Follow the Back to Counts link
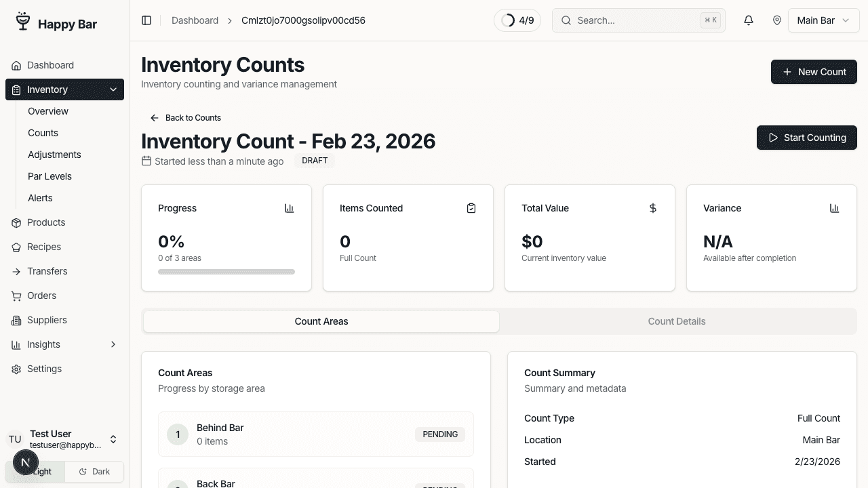The image size is (868, 488). (x=185, y=117)
